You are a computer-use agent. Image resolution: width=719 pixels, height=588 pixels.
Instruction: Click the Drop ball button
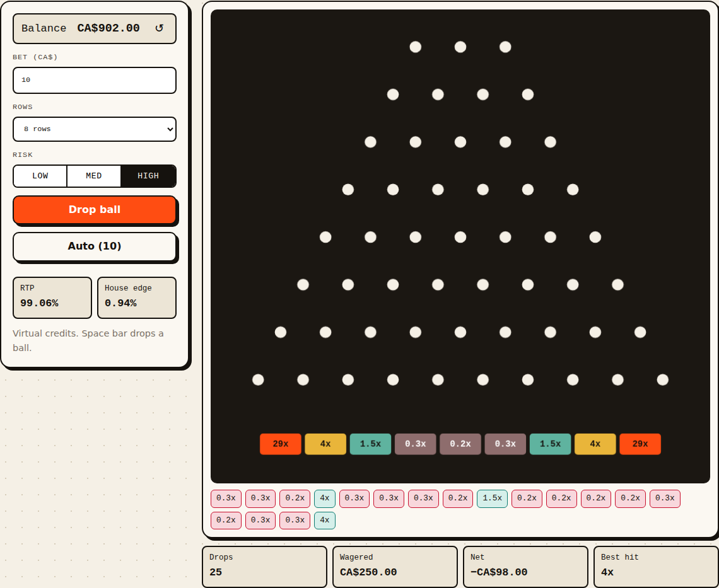click(x=95, y=209)
